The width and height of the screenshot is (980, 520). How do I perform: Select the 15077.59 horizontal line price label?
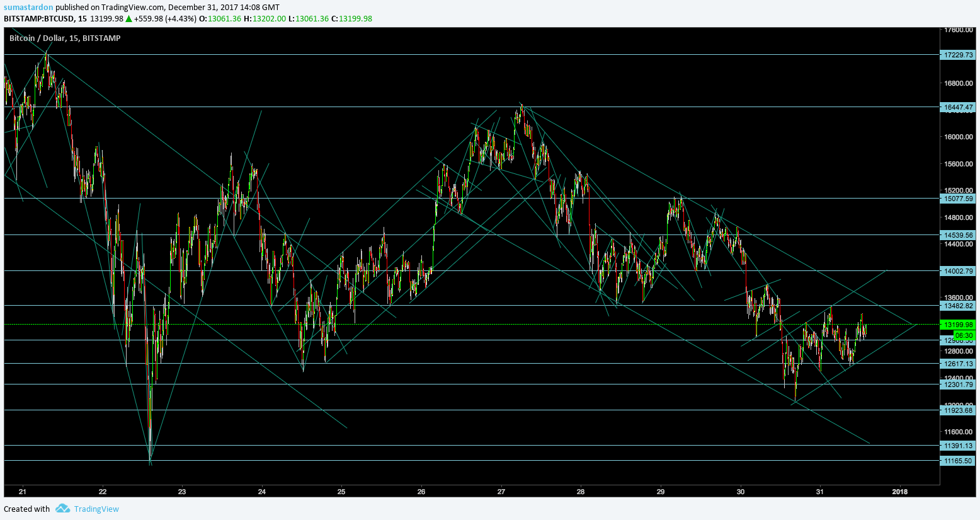957,199
